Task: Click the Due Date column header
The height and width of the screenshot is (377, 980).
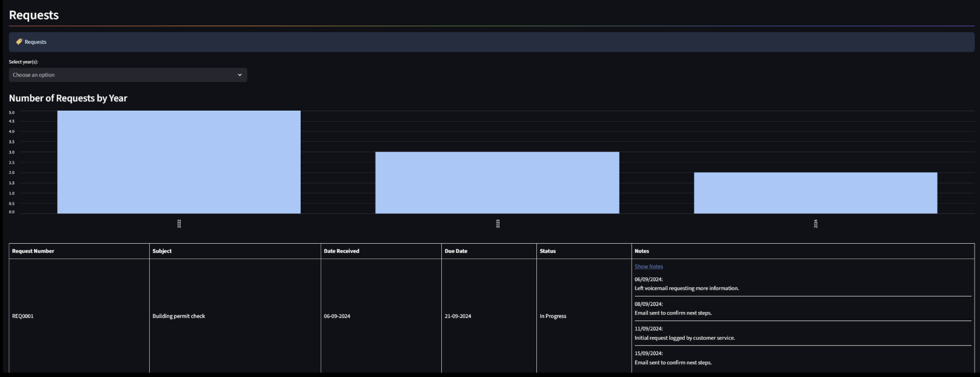Action: click(x=456, y=251)
